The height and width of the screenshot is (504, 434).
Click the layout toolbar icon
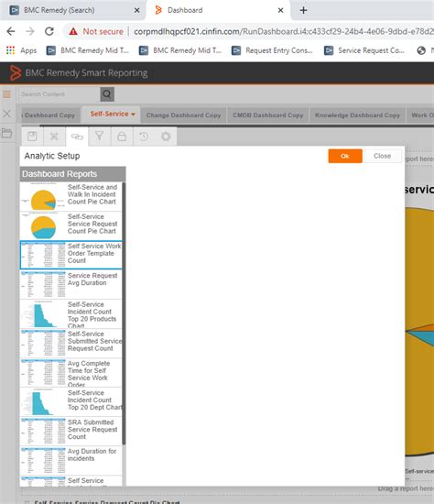pyautogui.click(x=54, y=137)
